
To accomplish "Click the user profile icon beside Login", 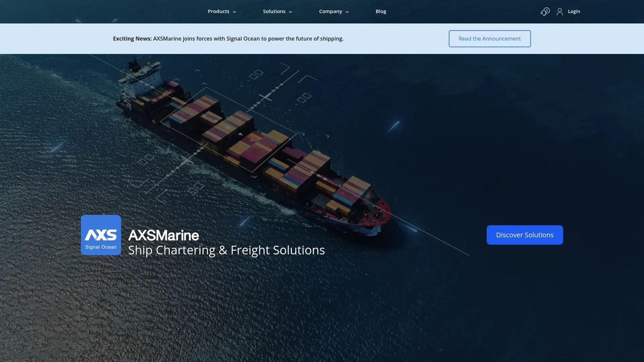I will [x=560, y=11].
